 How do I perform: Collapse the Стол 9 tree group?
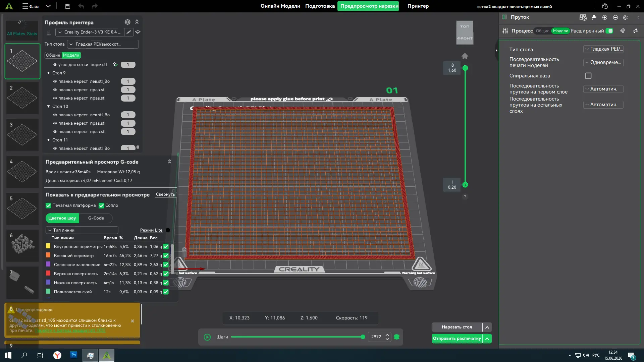49,73
